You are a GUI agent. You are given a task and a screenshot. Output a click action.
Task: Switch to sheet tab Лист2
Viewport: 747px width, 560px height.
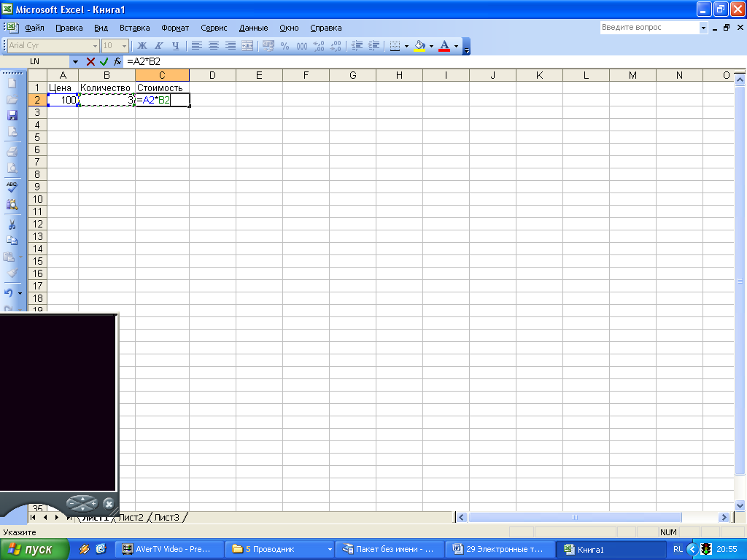coord(131,517)
